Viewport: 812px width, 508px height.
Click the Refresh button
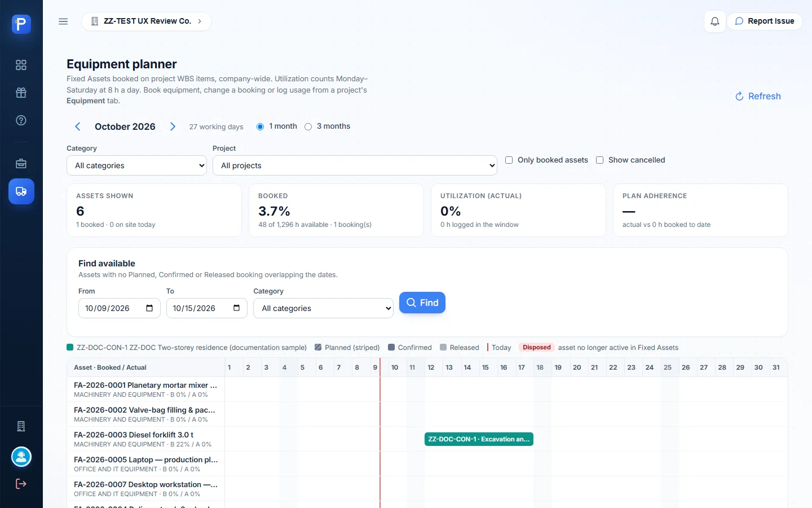click(x=758, y=97)
